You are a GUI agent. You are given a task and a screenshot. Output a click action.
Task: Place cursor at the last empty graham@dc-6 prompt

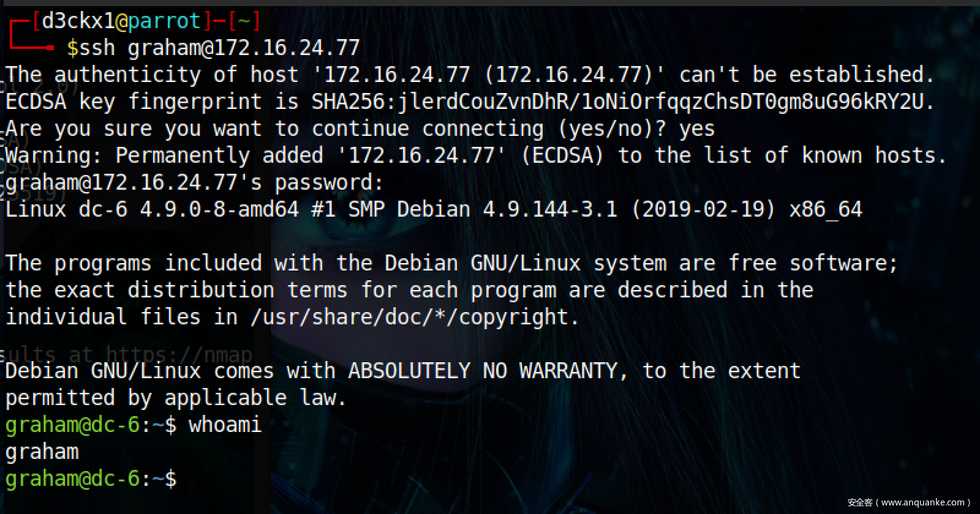click(x=184, y=479)
